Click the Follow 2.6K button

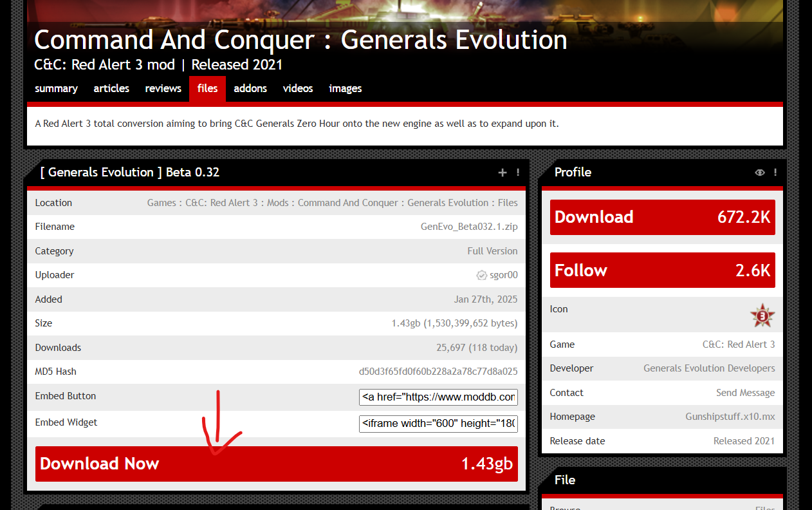coord(663,270)
